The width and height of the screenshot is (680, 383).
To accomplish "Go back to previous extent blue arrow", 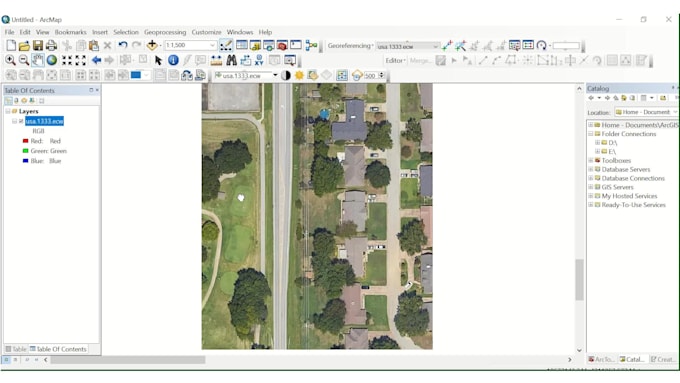I will tap(96, 60).
